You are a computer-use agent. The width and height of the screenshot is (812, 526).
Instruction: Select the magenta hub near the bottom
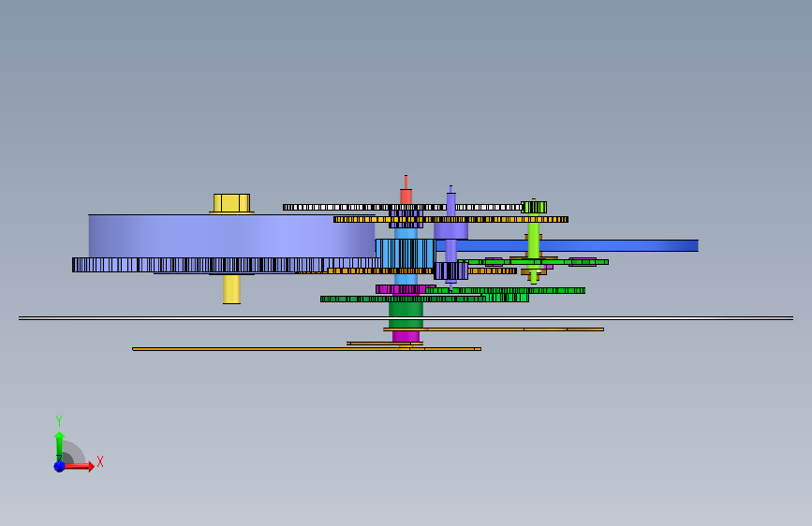coord(406,337)
